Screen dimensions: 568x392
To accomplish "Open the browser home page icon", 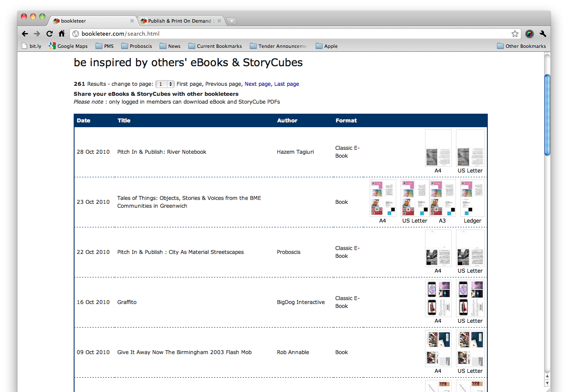I will pyautogui.click(x=61, y=34).
